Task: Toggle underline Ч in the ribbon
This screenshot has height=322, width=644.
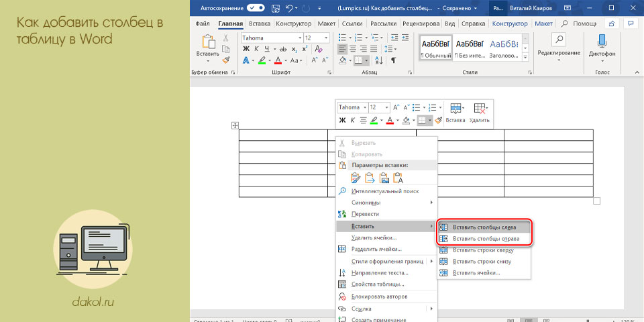Action: pos(267,49)
